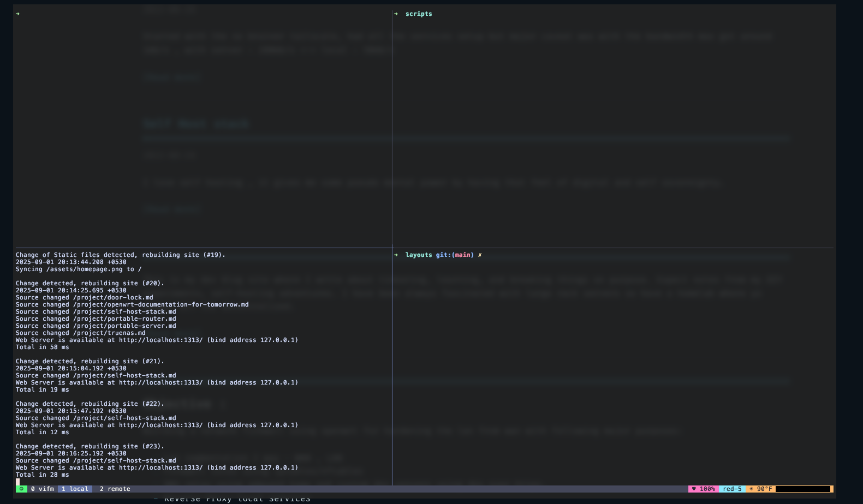
Task: Click the git:(main) branch label
Action: pyautogui.click(x=455, y=255)
